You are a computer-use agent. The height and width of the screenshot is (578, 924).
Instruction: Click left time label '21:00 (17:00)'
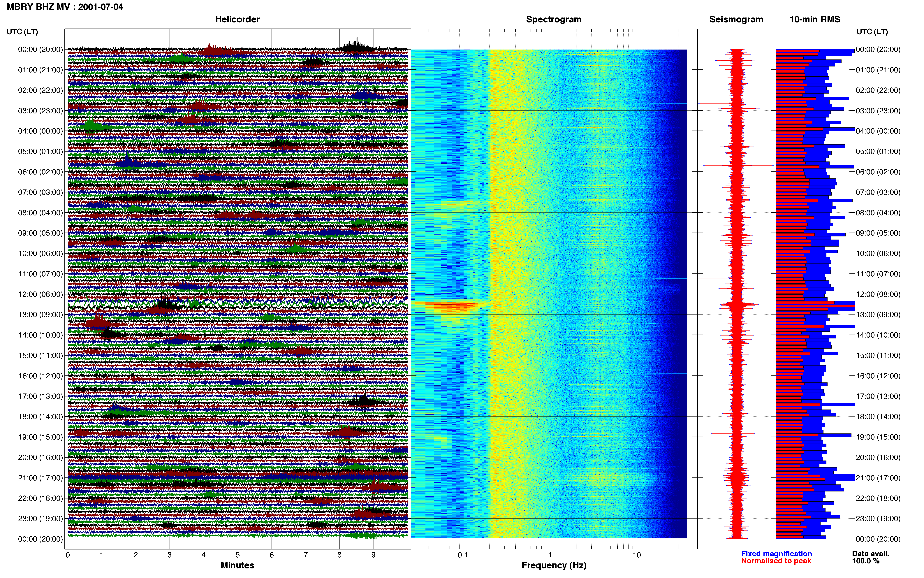click(x=41, y=477)
